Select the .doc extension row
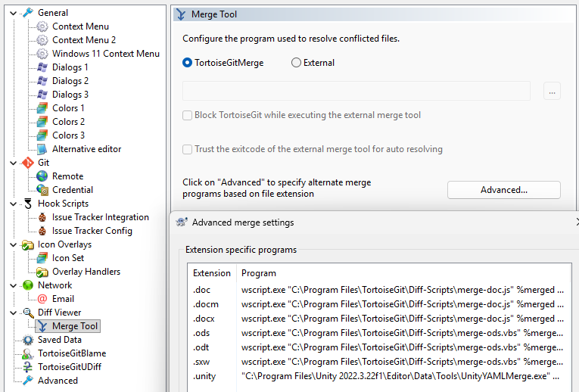The height and width of the screenshot is (392, 579). point(378,290)
